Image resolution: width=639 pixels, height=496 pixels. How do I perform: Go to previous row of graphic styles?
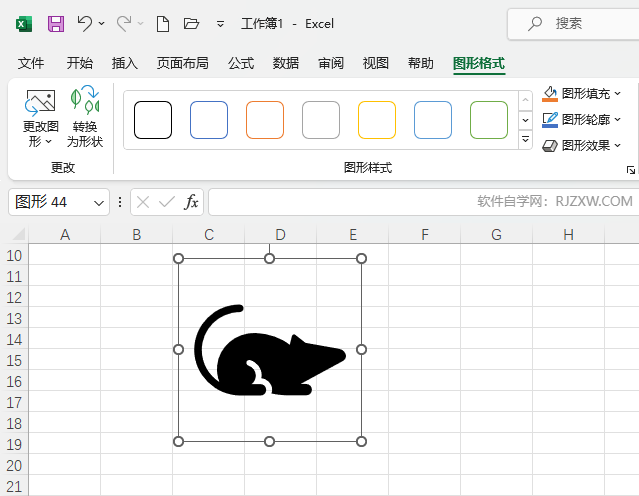[x=525, y=100]
